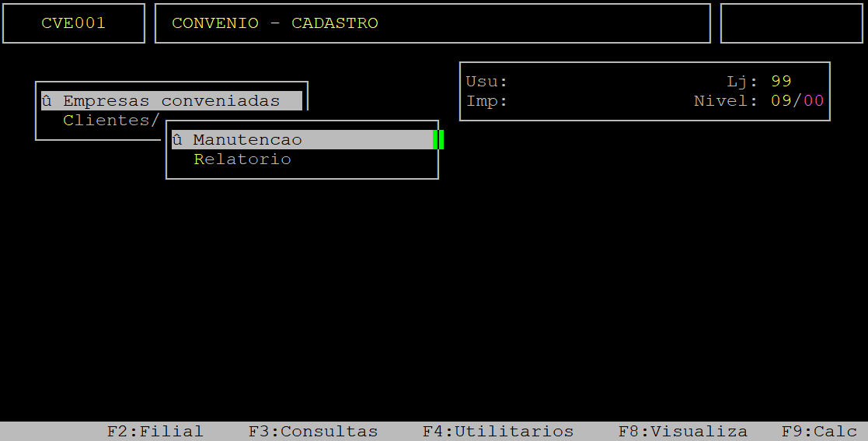Click the magenta 00 level value

(x=814, y=101)
